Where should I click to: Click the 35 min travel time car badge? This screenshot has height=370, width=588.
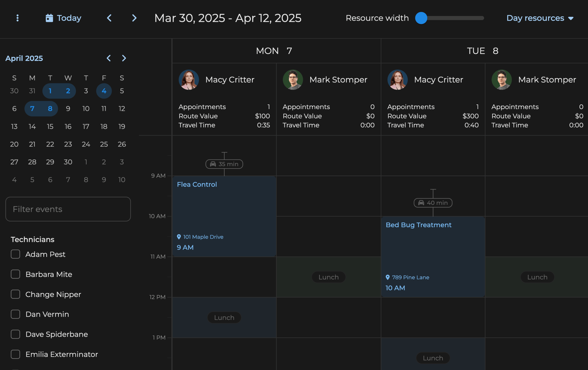(224, 164)
